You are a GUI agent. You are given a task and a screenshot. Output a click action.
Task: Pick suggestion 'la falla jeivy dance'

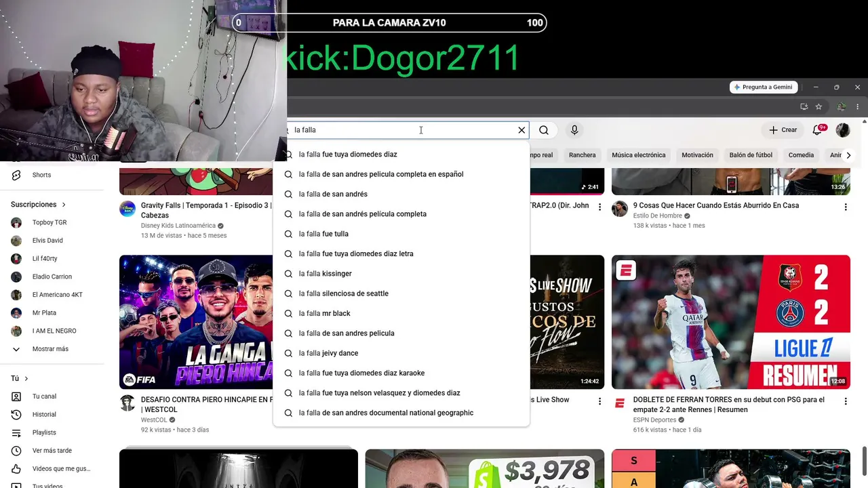[x=401, y=353]
